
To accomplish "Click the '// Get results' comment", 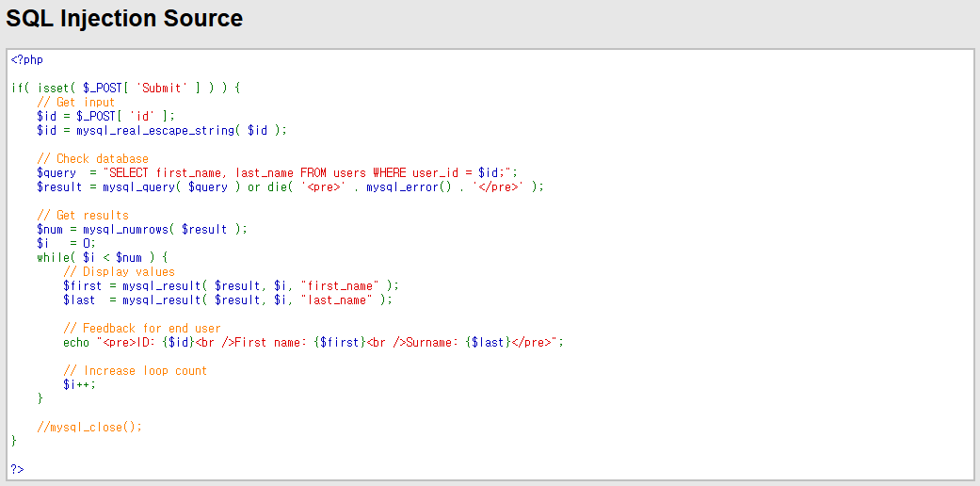I will click(x=83, y=215).
